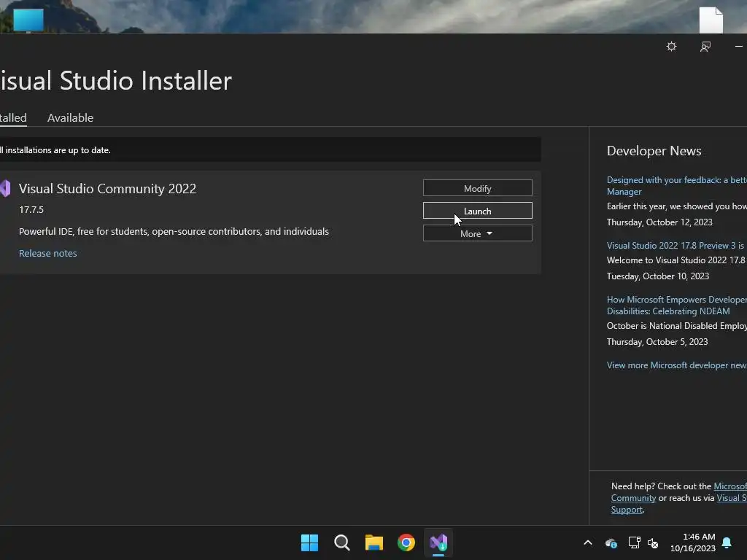Open network display tray icon
This screenshot has width=747, height=560.
(634, 542)
